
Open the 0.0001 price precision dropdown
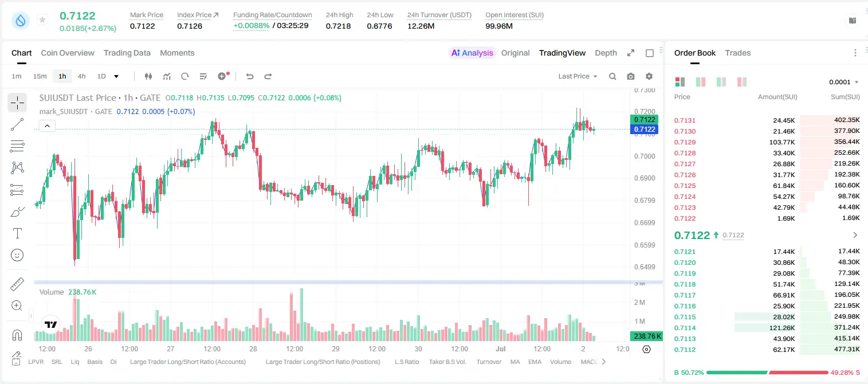tap(844, 82)
